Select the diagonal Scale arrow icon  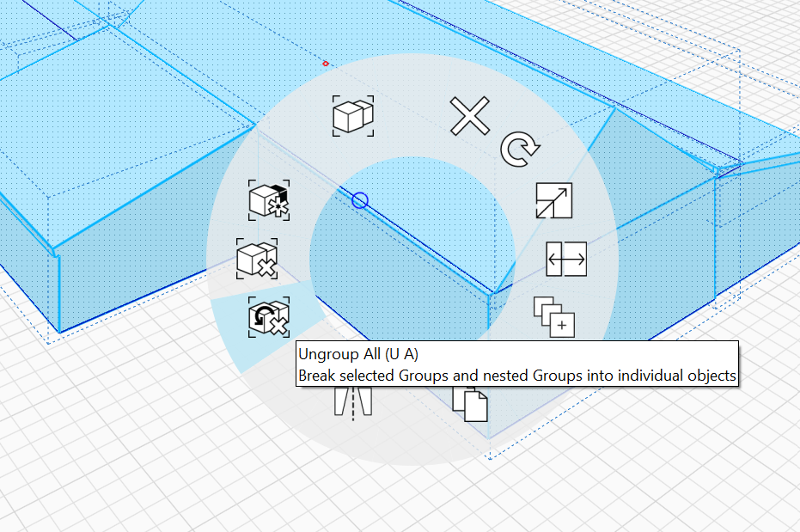[x=554, y=200]
